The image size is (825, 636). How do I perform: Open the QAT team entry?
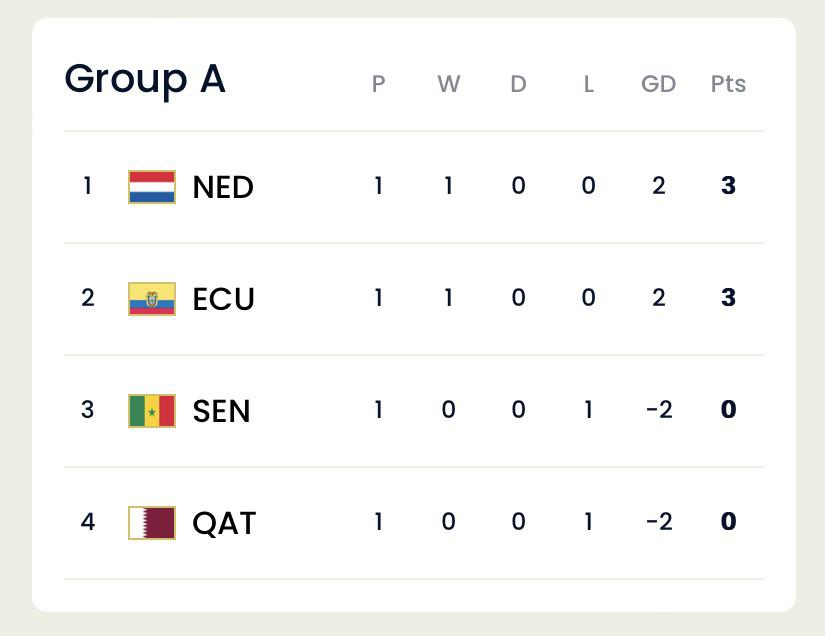pyautogui.click(x=224, y=523)
